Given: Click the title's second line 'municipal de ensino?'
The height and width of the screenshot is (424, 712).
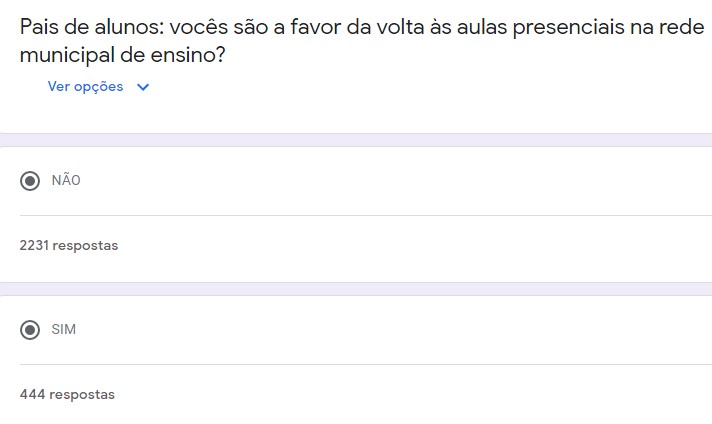Looking at the screenshot, I should [122, 56].
